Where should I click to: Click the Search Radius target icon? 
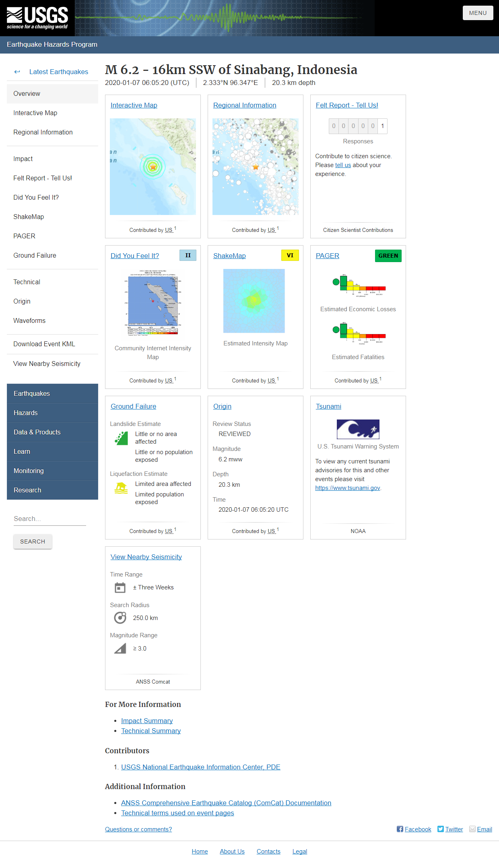(x=120, y=618)
